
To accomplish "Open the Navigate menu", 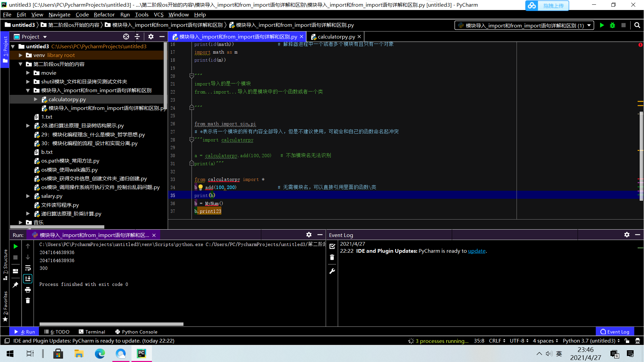I will pyautogui.click(x=59, y=14).
